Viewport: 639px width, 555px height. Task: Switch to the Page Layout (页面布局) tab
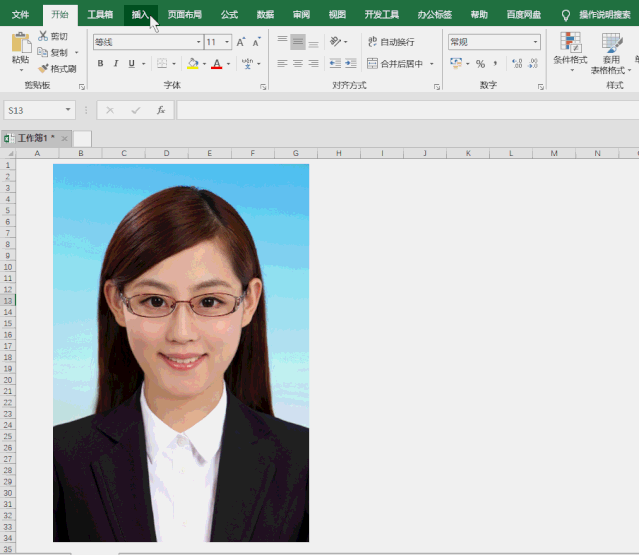[184, 15]
